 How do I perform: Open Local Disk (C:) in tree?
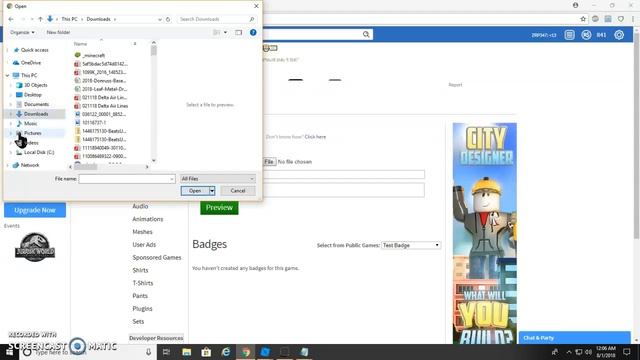[x=39, y=152]
